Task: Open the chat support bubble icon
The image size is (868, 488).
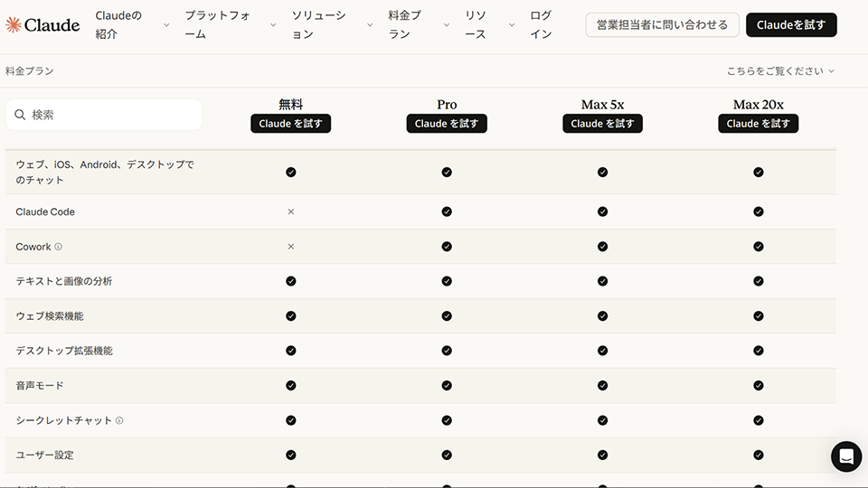Action: (x=846, y=456)
